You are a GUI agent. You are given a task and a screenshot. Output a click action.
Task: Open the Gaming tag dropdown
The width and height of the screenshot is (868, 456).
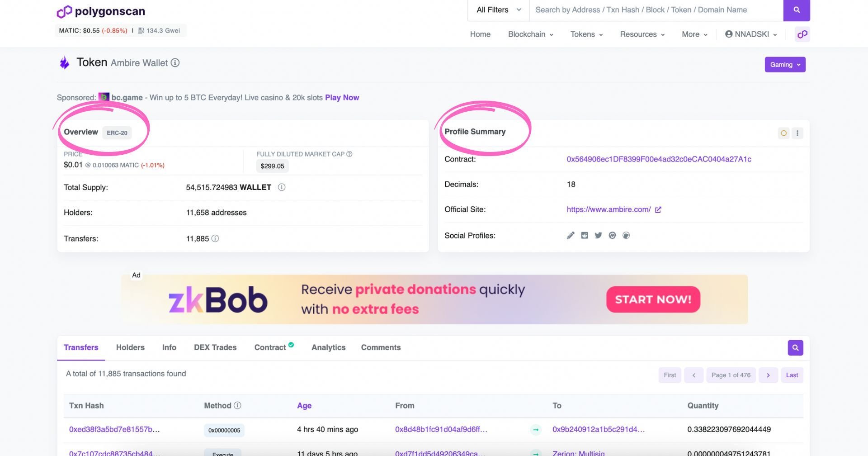[785, 65]
